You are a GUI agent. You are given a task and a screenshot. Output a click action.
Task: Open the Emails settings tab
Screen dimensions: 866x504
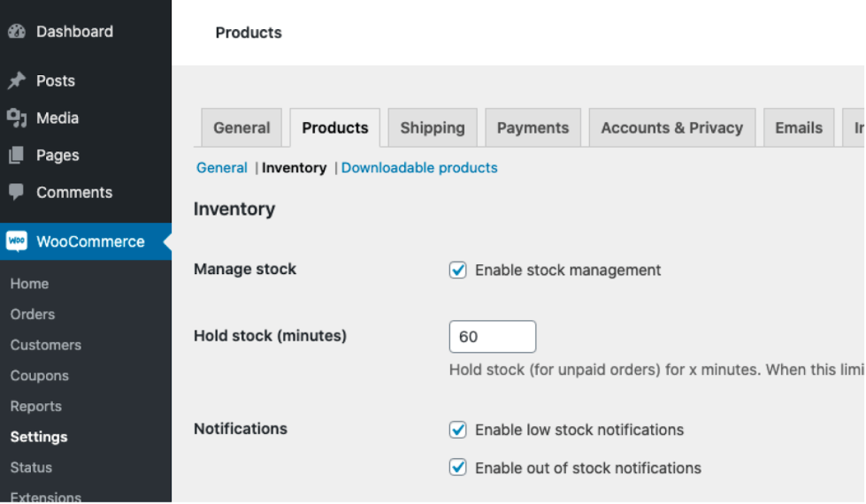click(x=799, y=128)
